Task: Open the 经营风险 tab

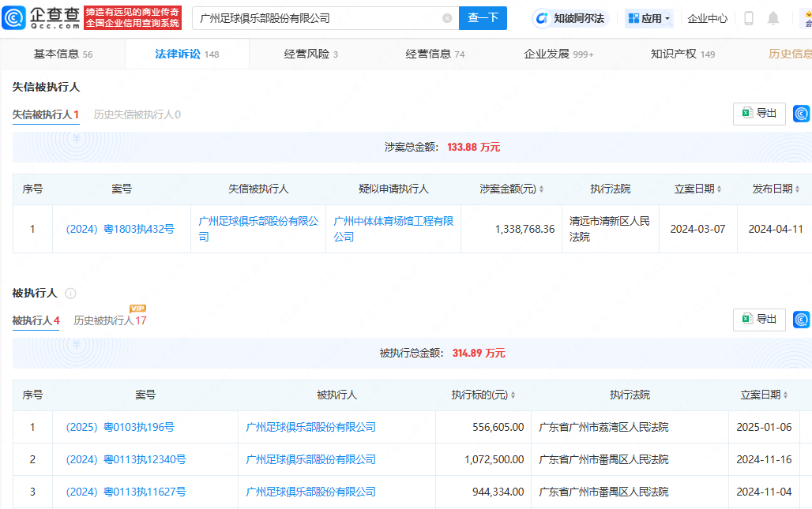Action: pyautogui.click(x=310, y=54)
